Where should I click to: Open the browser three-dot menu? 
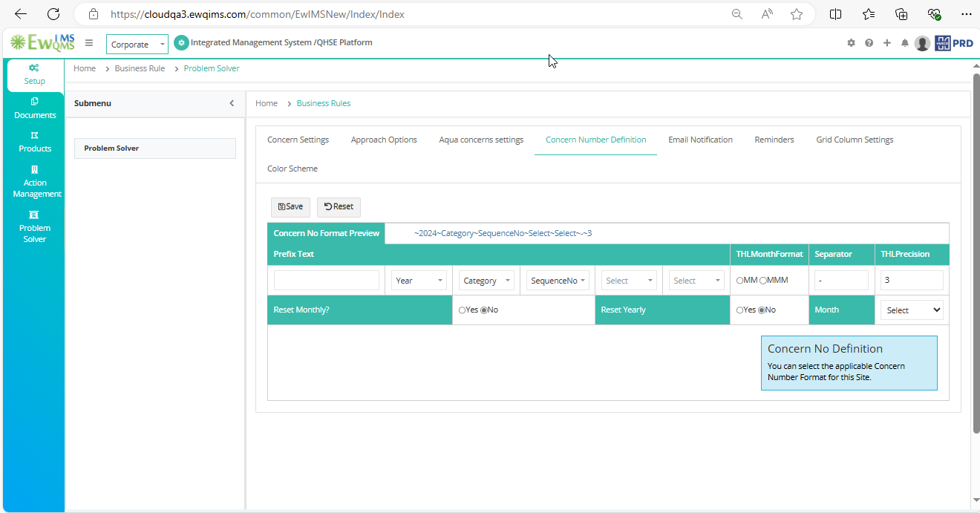pyautogui.click(x=966, y=14)
